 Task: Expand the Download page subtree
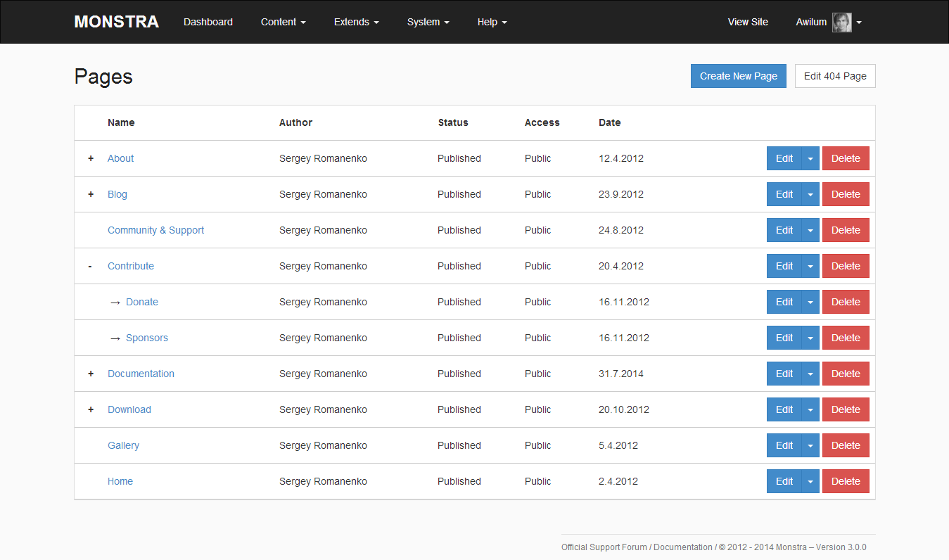(x=90, y=409)
